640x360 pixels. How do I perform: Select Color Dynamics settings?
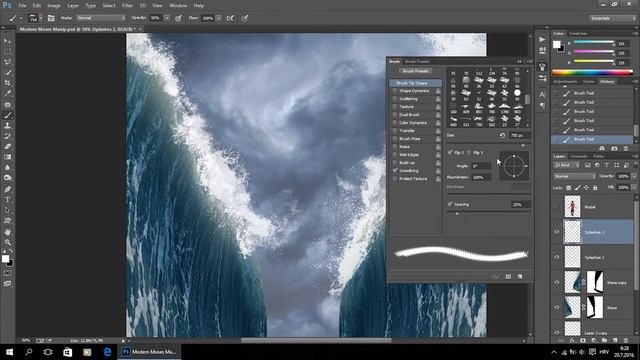click(x=413, y=122)
